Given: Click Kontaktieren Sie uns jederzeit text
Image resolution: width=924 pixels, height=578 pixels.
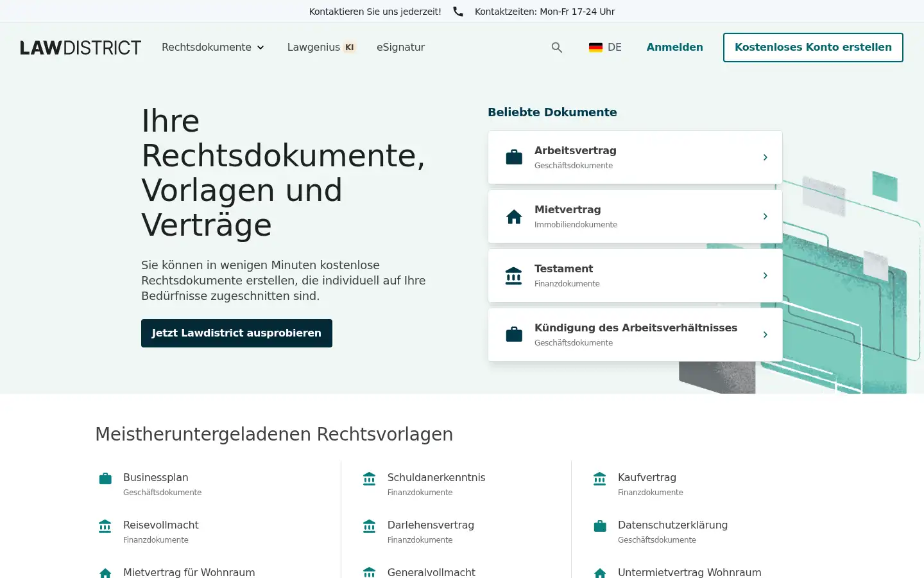Looking at the screenshot, I should click(x=375, y=12).
